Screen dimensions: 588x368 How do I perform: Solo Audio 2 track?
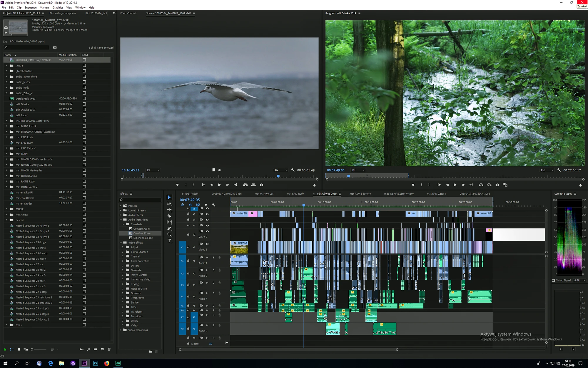coord(213,270)
